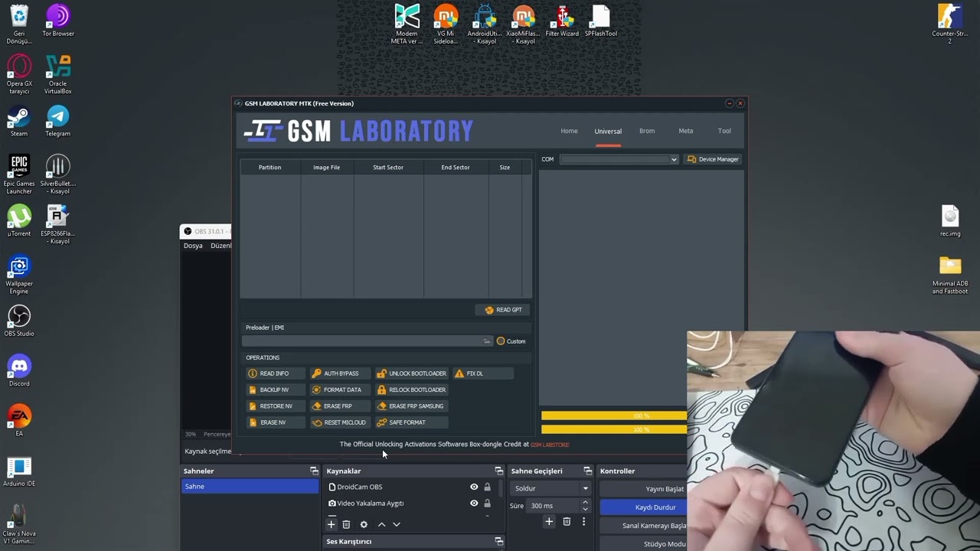980x551 pixels.
Task: Remove the scene transition
Action: [567, 522]
